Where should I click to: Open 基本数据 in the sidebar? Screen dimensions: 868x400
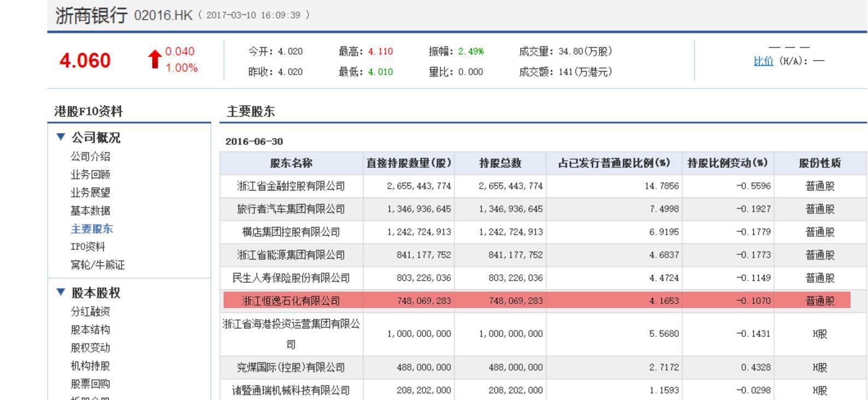[90, 211]
